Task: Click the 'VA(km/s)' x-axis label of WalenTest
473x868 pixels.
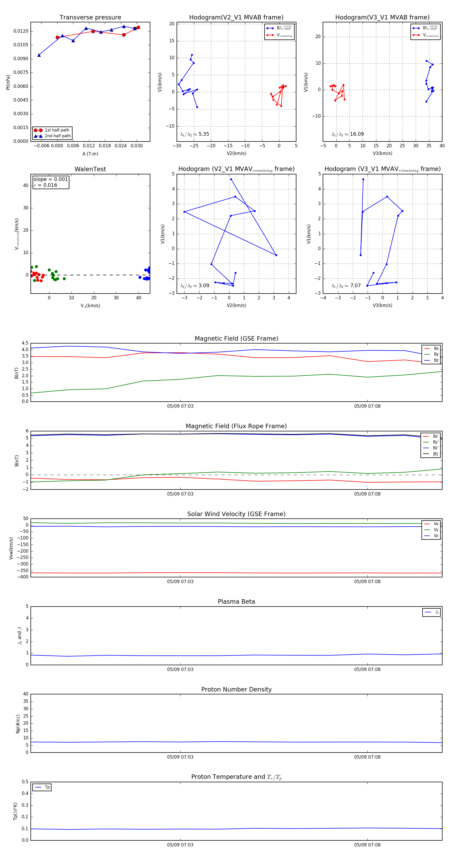Action: point(90,306)
